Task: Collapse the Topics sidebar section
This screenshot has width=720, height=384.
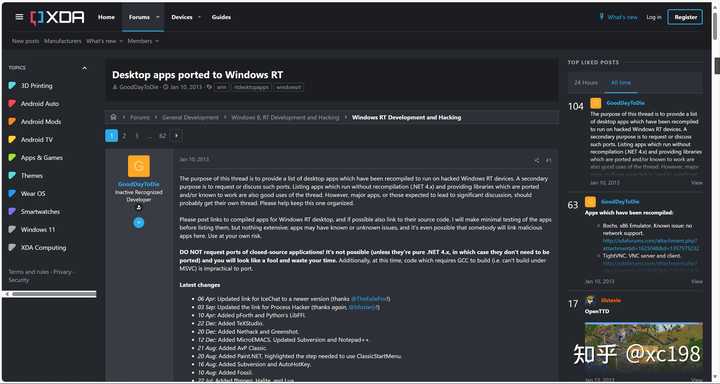Action: [84, 68]
